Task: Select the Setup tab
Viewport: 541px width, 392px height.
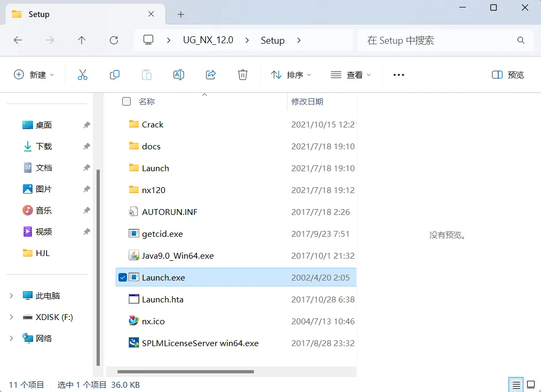Action: point(84,14)
